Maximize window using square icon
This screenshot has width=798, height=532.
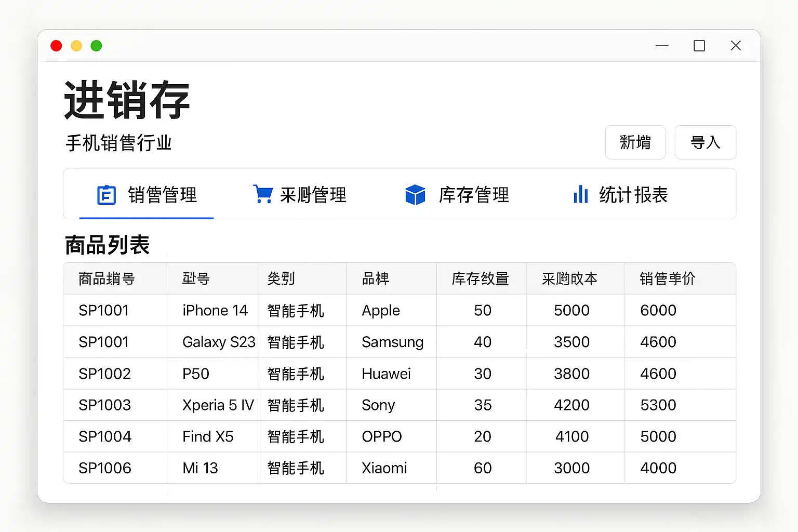click(x=699, y=46)
